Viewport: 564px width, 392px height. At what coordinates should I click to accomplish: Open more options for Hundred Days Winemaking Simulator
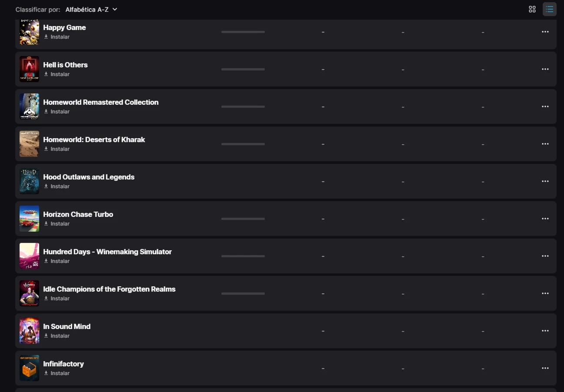[x=545, y=256]
